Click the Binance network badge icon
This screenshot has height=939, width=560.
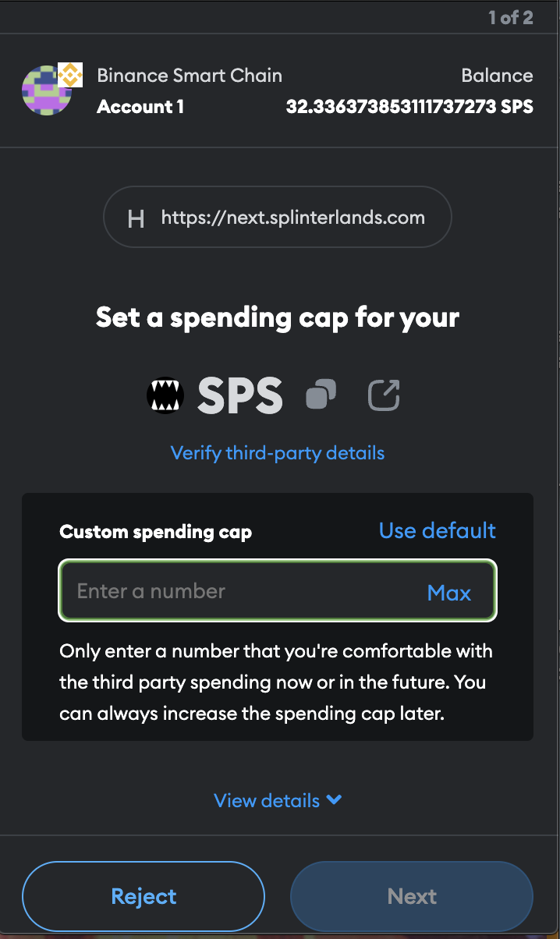click(x=71, y=75)
